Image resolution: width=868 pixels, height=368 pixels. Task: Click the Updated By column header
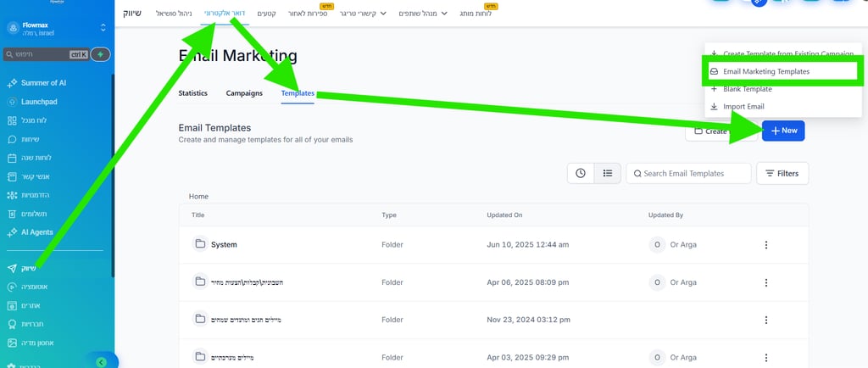coord(665,215)
